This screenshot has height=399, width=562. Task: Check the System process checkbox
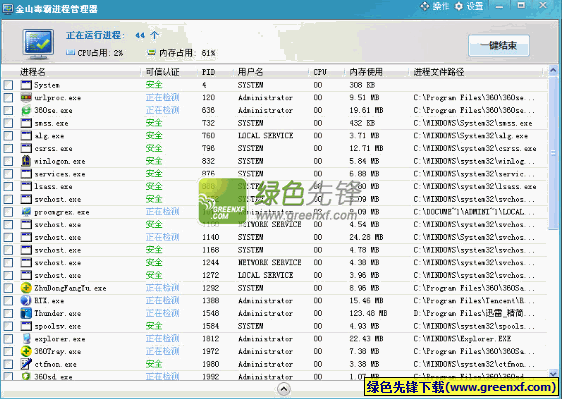pos(8,85)
